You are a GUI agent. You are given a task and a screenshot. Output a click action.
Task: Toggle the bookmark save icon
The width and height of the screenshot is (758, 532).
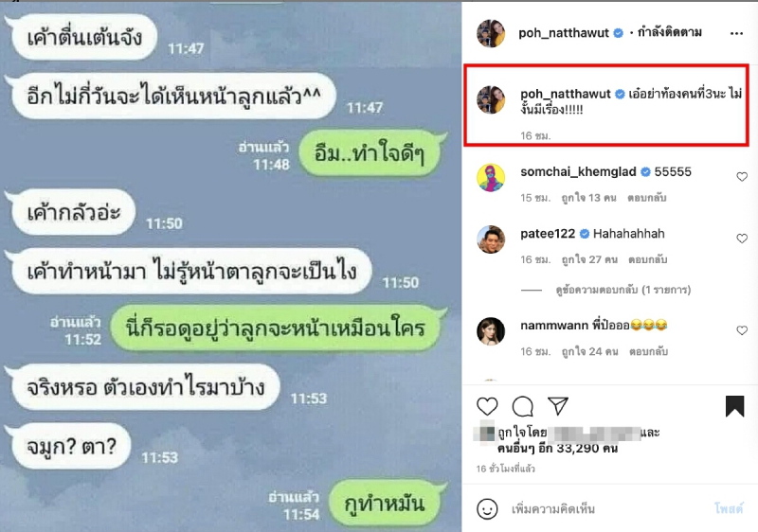pos(734,405)
